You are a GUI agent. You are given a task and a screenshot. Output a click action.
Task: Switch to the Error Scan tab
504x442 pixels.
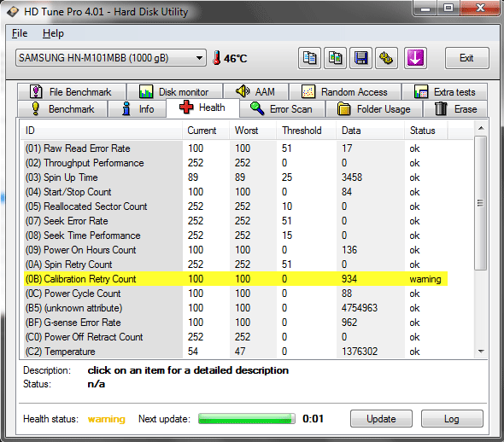[x=282, y=109]
